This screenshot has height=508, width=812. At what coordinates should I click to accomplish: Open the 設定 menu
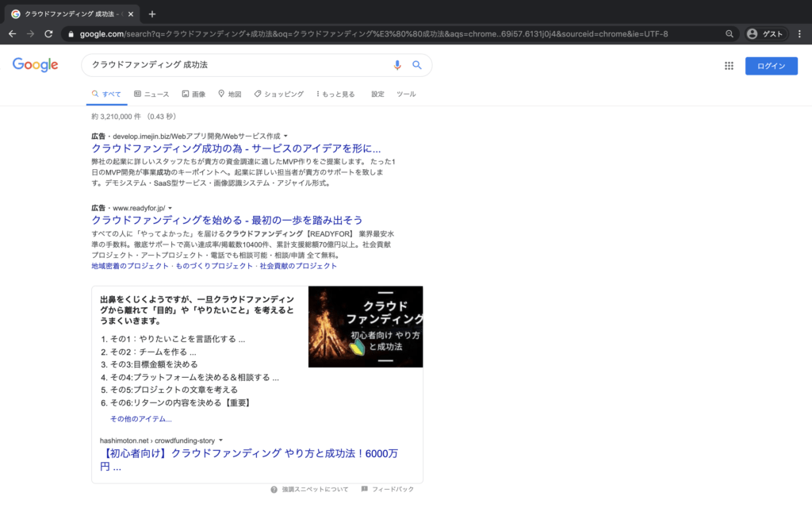[x=377, y=94]
